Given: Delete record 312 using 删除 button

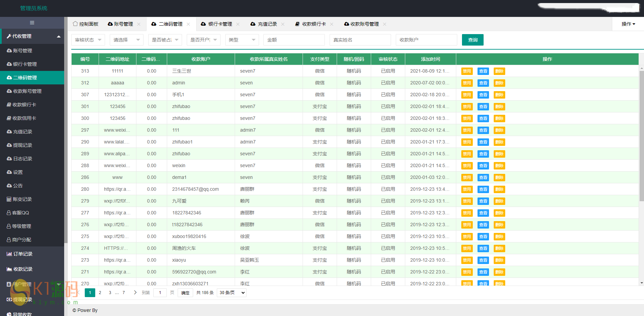Looking at the screenshot, I should click(x=499, y=83).
